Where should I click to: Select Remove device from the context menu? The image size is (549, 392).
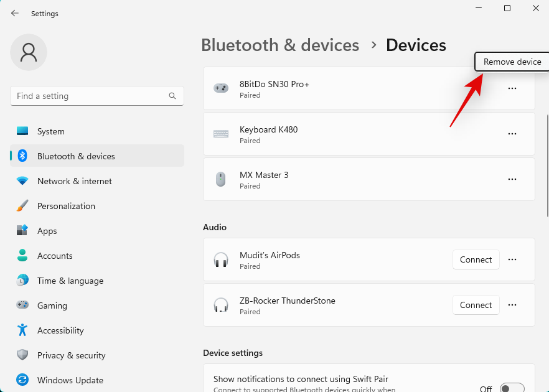(512, 62)
